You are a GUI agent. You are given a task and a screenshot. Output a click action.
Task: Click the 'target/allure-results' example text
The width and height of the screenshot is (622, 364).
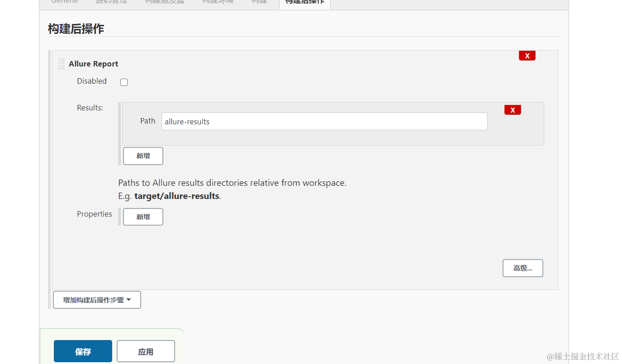tap(177, 196)
